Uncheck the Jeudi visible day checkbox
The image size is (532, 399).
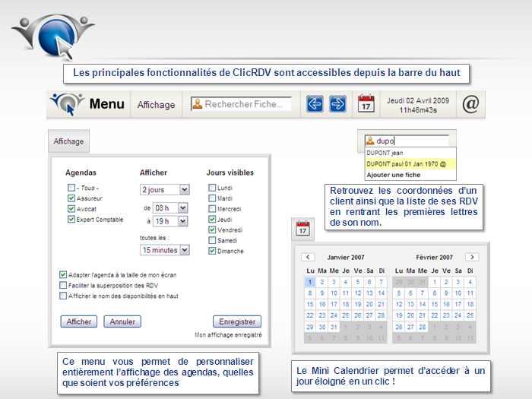point(212,219)
